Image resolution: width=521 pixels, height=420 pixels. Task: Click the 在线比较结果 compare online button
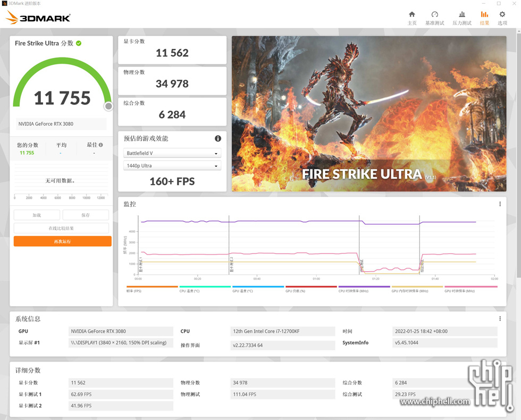pos(61,228)
